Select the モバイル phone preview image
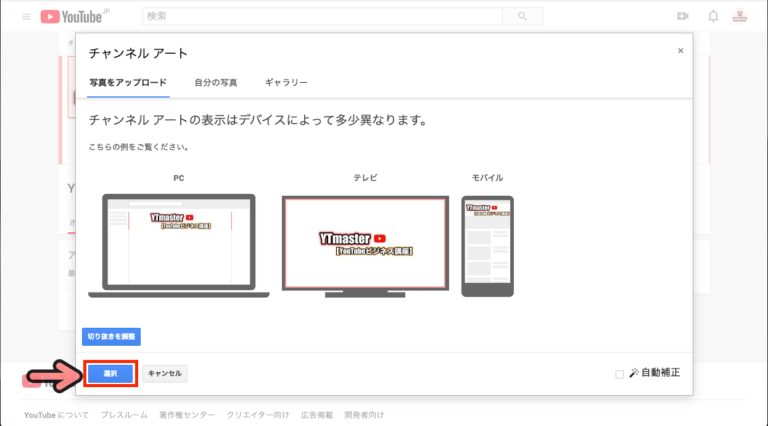 487,245
